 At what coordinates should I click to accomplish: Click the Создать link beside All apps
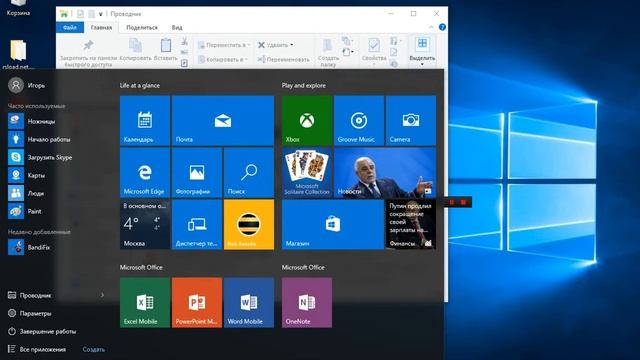pyautogui.click(x=93, y=349)
